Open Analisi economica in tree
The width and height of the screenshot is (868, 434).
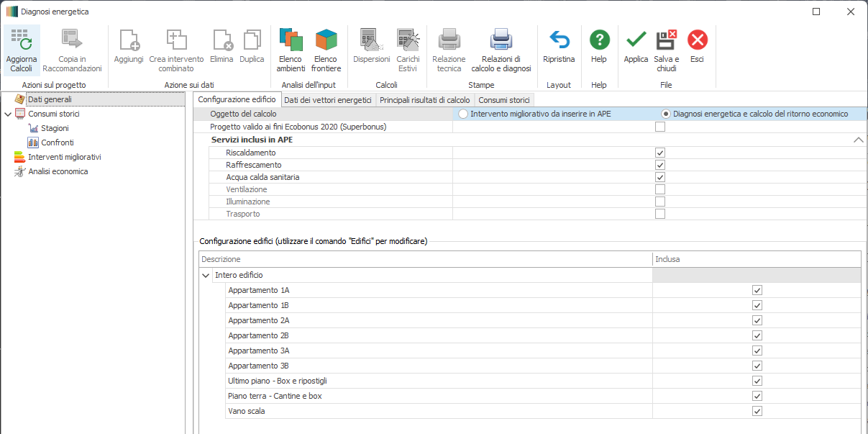coord(58,171)
